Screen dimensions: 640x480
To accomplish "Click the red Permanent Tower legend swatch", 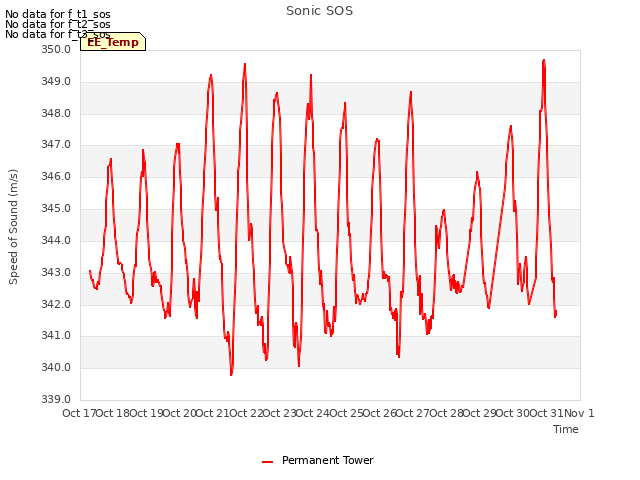I will click(x=267, y=462).
